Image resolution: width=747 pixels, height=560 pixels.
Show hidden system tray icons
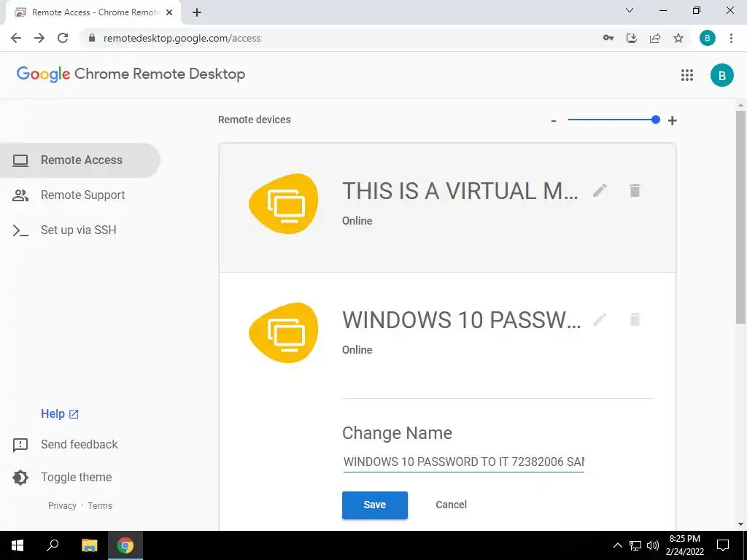(617, 545)
